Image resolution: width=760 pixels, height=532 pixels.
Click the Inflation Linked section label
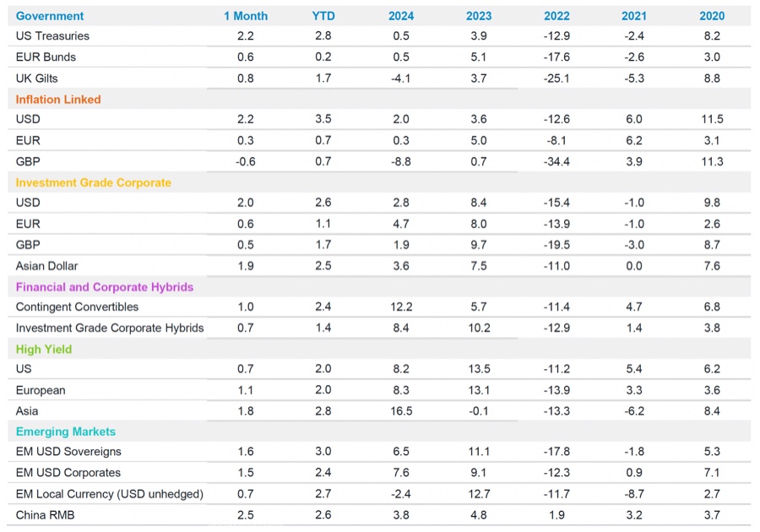click(x=57, y=99)
